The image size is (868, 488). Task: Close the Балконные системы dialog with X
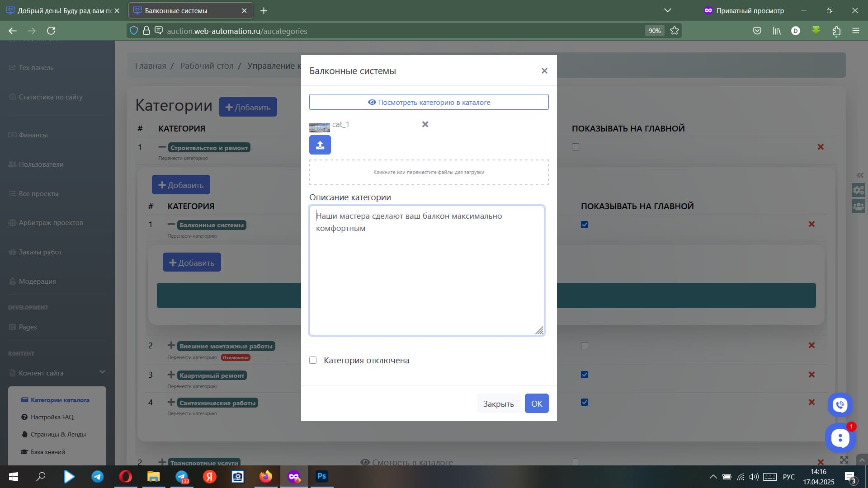[544, 70]
